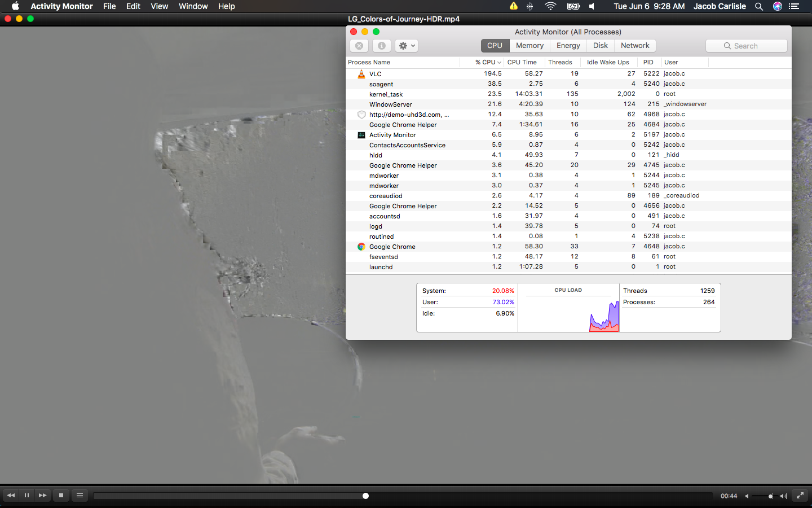Click the VLC volume slider knob
The width and height of the screenshot is (812, 508).
pos(771,496)
